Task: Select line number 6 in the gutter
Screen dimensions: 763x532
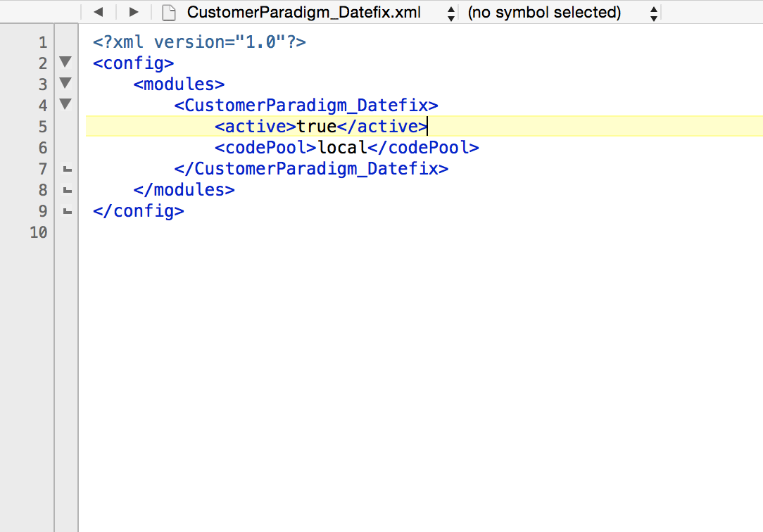Action: coord(44,148)
